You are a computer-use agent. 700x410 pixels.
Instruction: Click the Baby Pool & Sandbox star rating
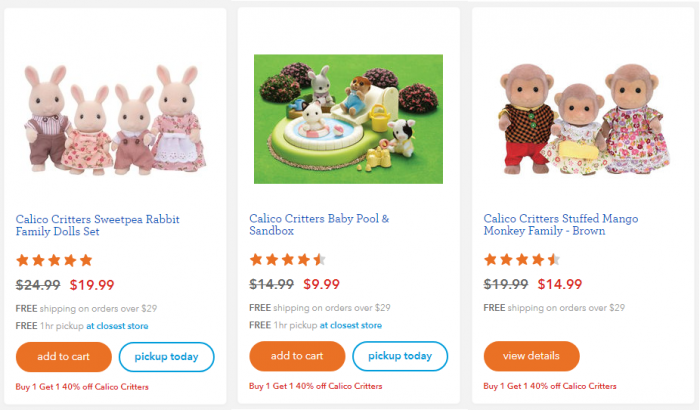(x=287, y=260)
